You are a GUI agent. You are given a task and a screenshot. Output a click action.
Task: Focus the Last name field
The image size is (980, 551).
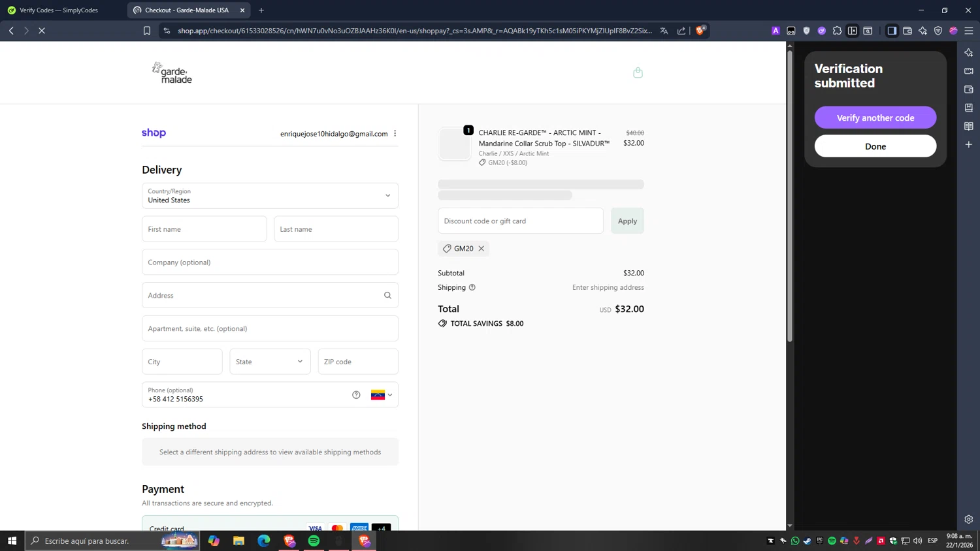coord(336,229)
